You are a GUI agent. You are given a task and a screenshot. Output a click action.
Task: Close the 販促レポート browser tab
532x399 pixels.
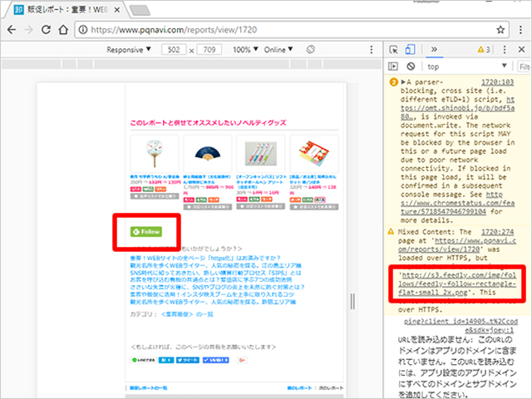coord(116,10)
